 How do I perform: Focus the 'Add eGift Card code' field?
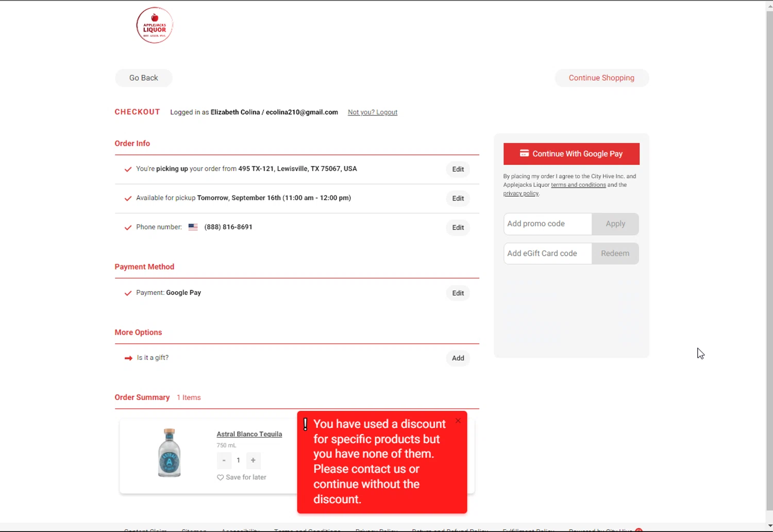coord(548,253)
